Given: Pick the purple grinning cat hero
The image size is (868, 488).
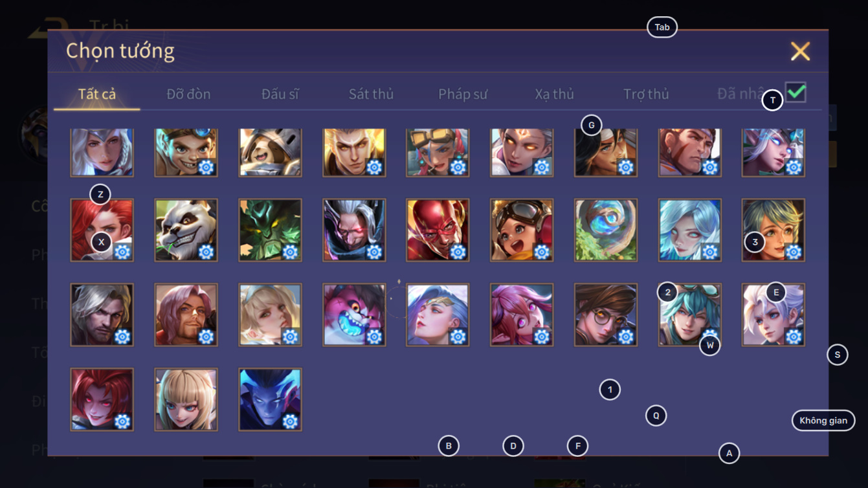Looking at the screenshot, I should 354,315.
